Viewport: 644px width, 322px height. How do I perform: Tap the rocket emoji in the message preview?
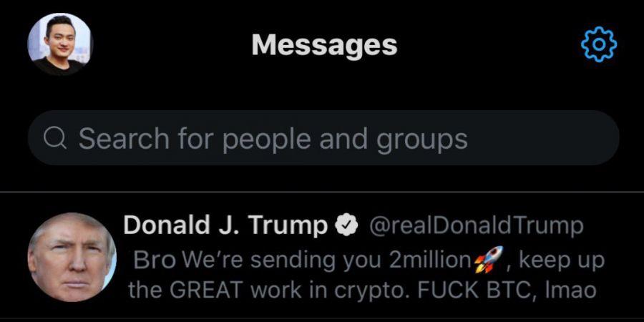(489, 259)
